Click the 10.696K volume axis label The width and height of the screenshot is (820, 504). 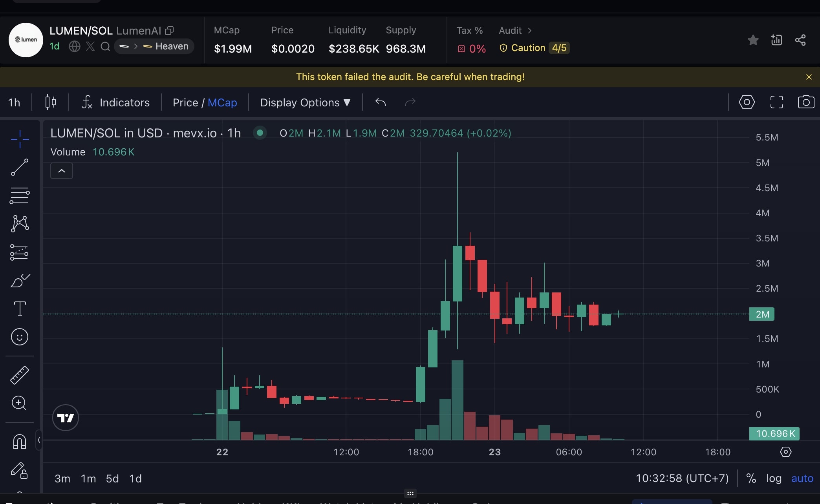click(x=774, y=434)
